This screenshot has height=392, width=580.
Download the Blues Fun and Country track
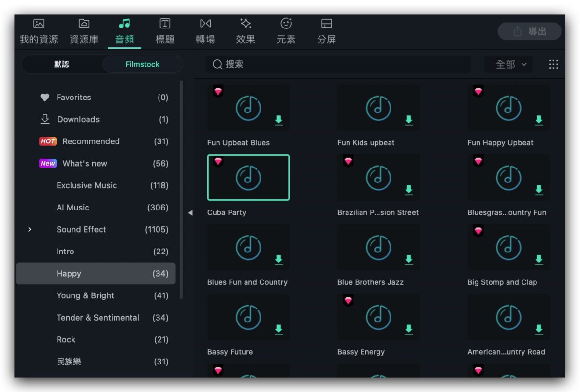279,260
